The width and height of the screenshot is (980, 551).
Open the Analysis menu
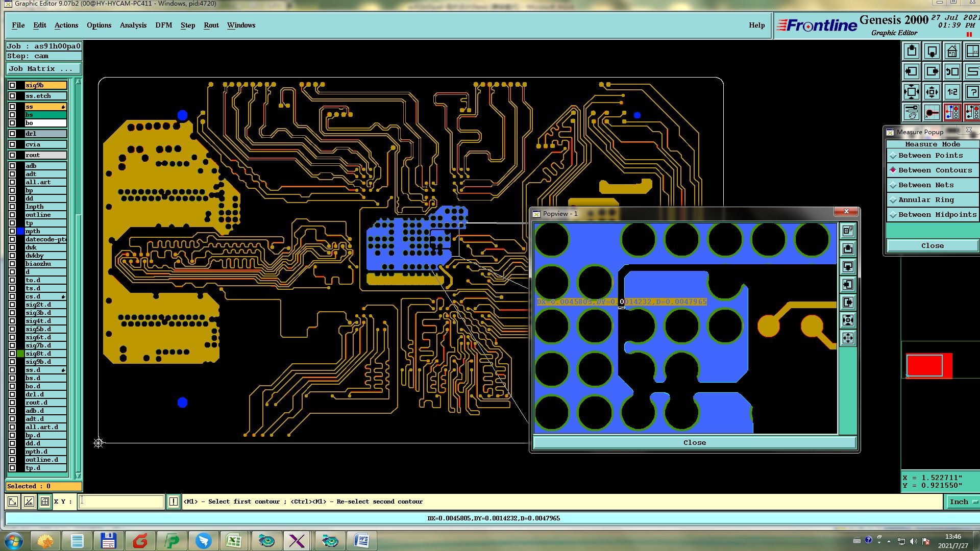133,26
